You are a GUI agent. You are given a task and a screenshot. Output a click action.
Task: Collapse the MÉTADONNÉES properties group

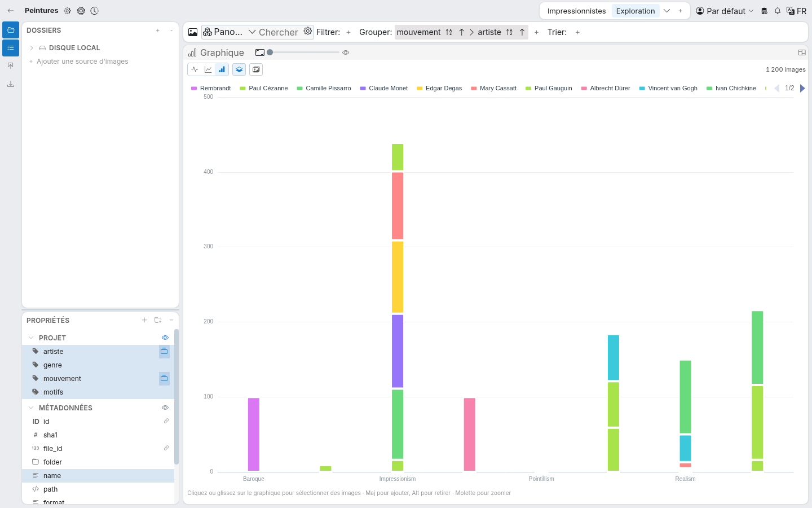(x=31, y=408)
